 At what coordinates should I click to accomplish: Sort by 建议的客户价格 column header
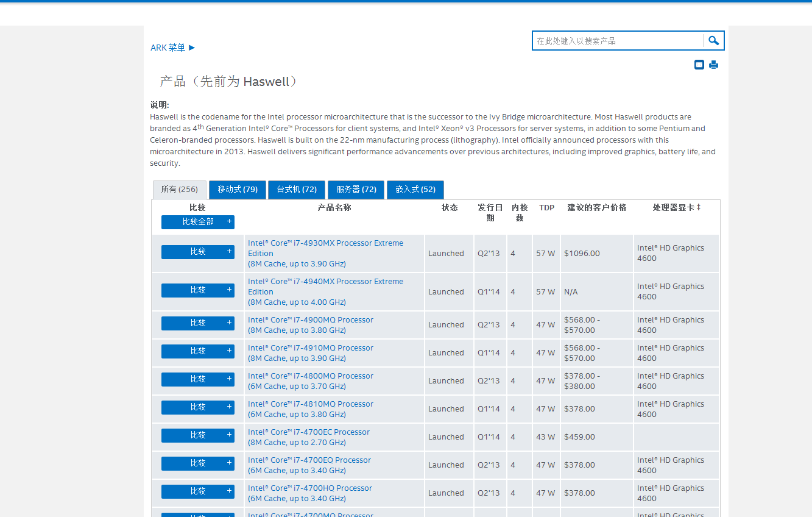(x=597, y=208)
